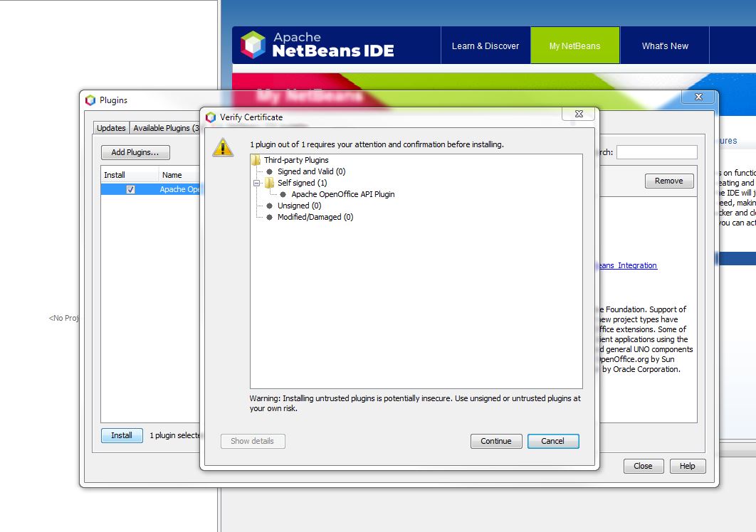Click Continue to proceed with installation

(x=496, y=441)
